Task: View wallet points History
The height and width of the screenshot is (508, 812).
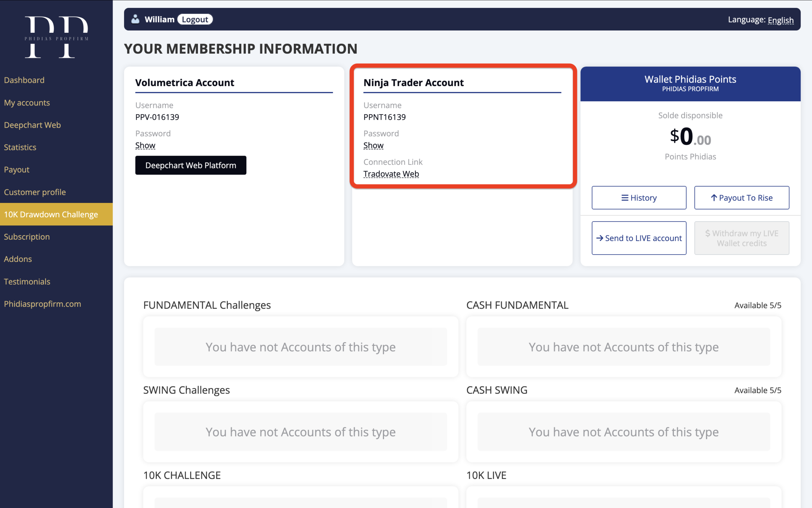Action: 639,198
